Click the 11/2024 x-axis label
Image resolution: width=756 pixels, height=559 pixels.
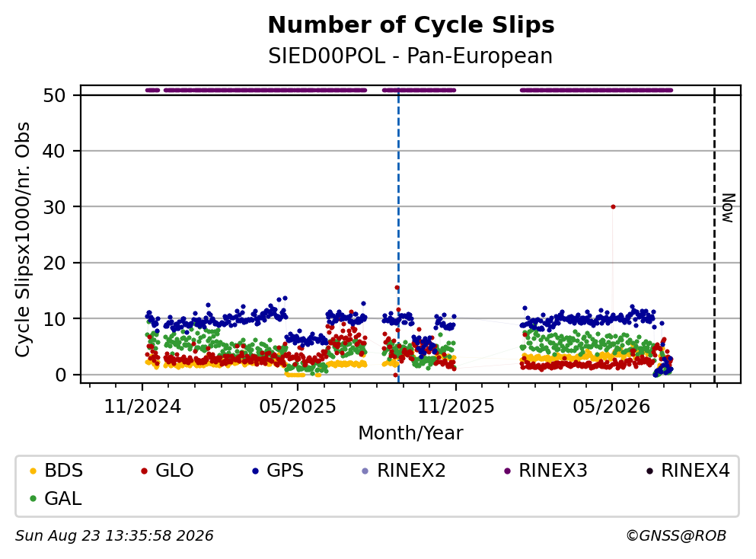click(142, 407)
